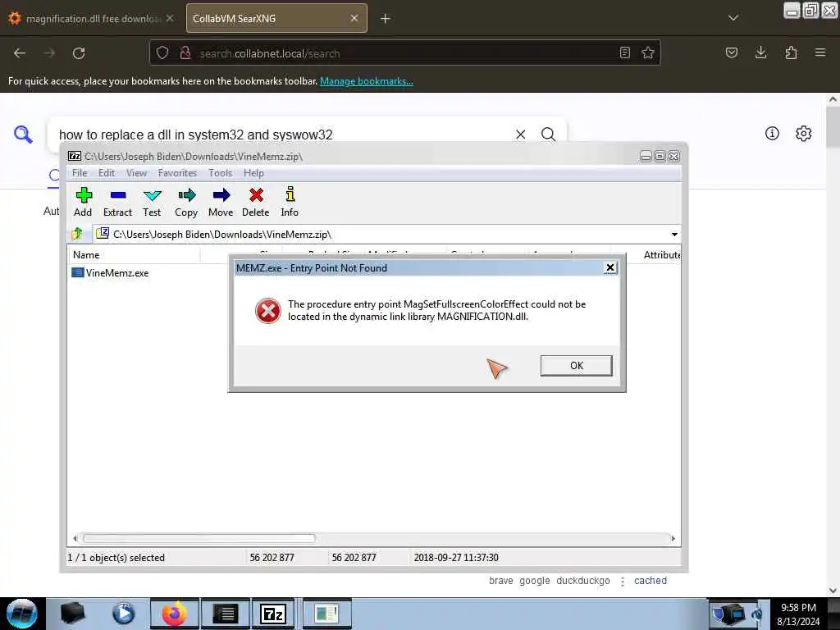Open a new Firefox tab with plus
This screenshot has height=630, width=840.
coord(386,19)
